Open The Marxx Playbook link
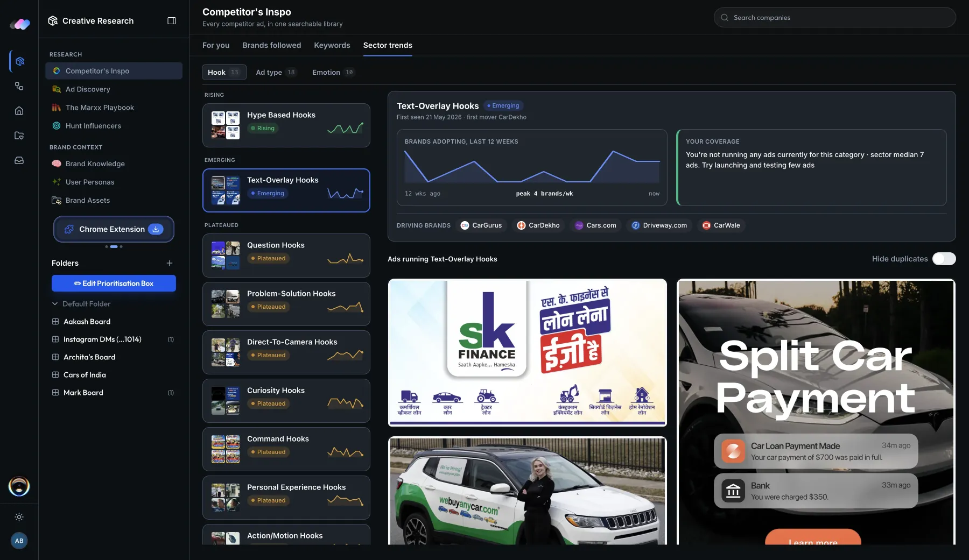The width and height of the screenshot is (969, 560). [100, 108]
